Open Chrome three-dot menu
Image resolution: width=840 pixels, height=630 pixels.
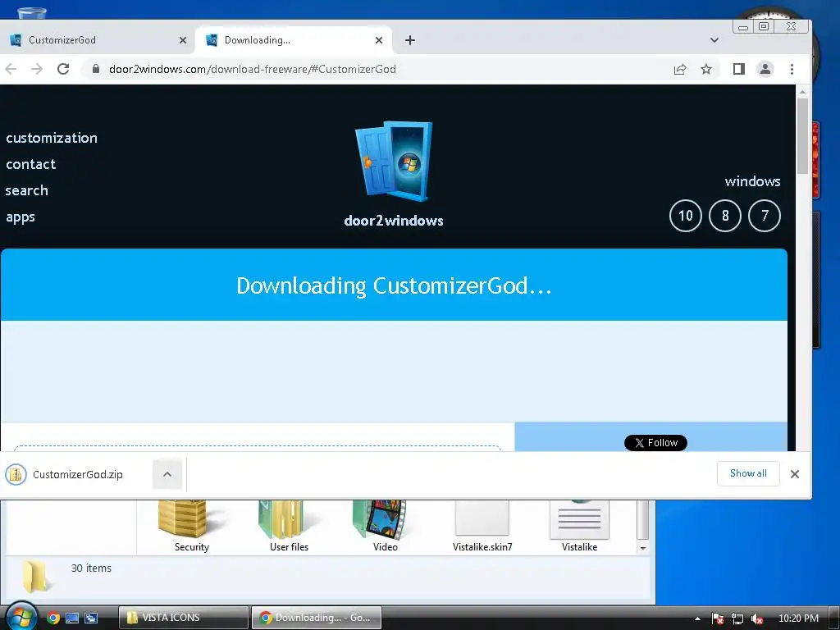(792, 69)
